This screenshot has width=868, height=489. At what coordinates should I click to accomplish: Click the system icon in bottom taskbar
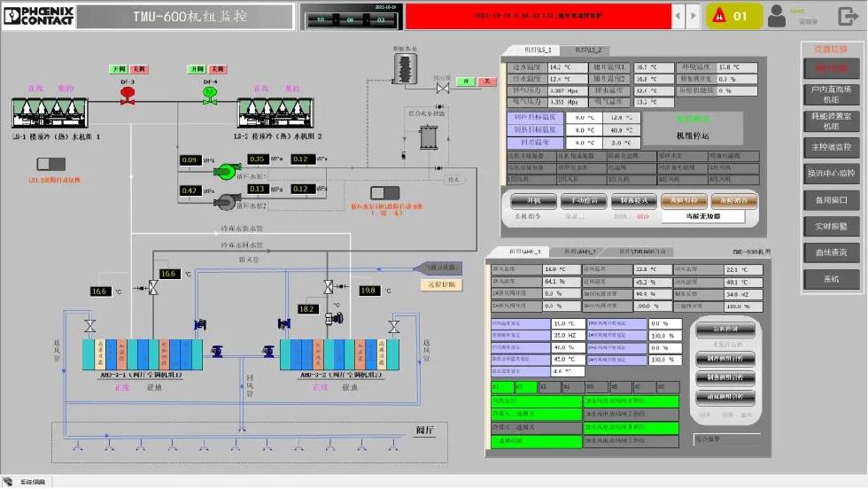click(x=8, y=481)
